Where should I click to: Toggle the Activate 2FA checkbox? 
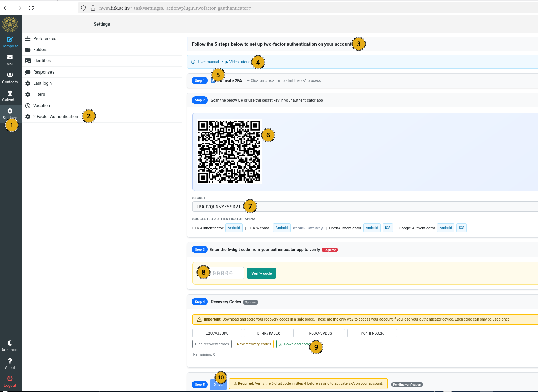pyautogui.click(x=213, y=81)
